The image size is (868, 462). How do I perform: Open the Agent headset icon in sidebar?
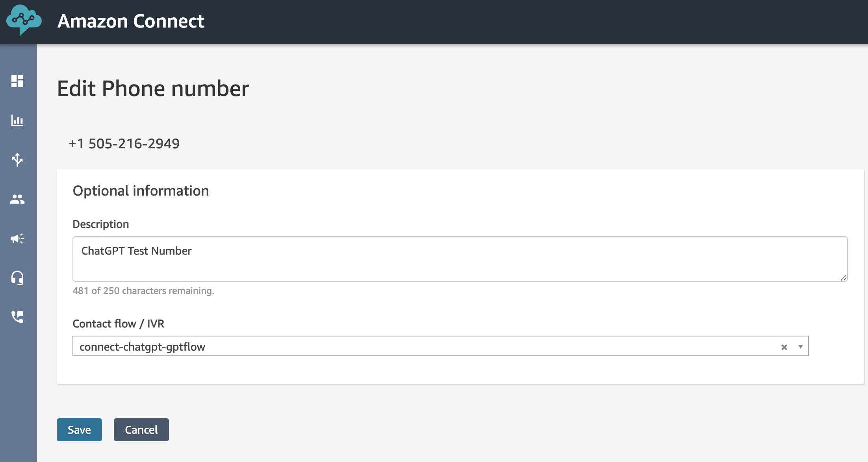[17, 278]
